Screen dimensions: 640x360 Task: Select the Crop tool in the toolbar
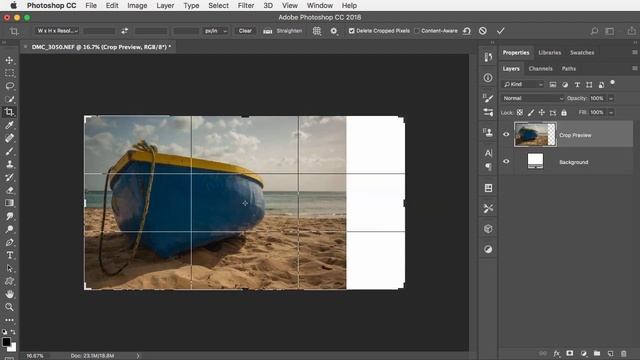tap(9, 112)
